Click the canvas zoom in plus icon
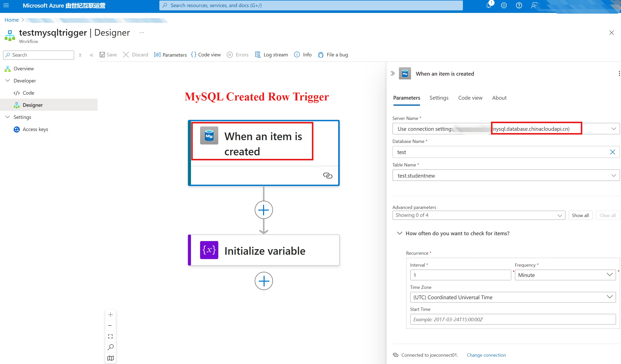Image resolution: width=621 pixels, height=364 pixels. click(111, 315)
